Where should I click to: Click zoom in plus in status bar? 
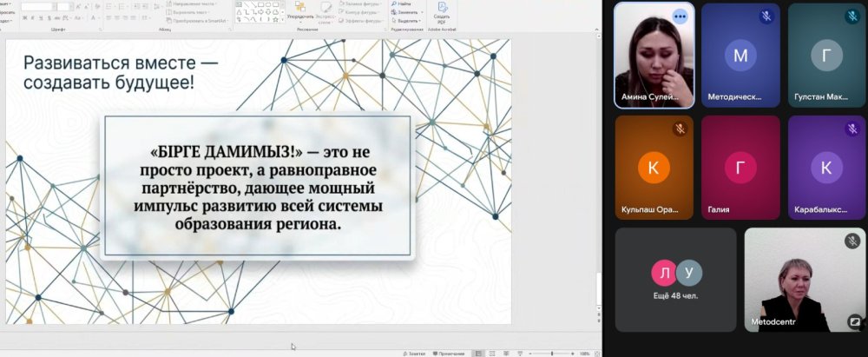tap(572, 354)
